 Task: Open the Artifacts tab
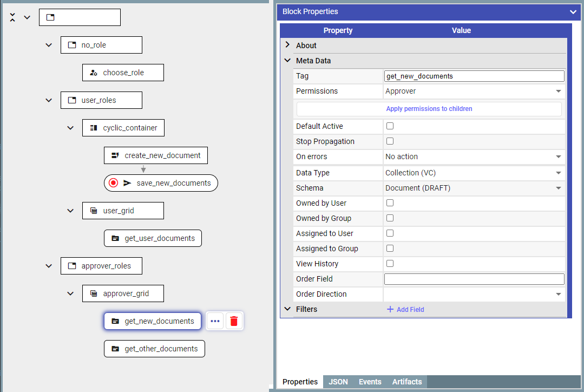406,382
